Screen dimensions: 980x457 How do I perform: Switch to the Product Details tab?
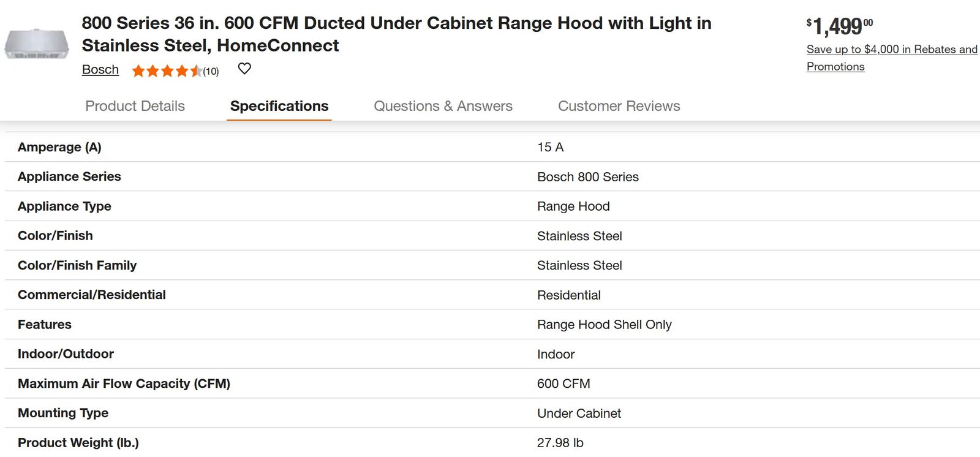135,106
